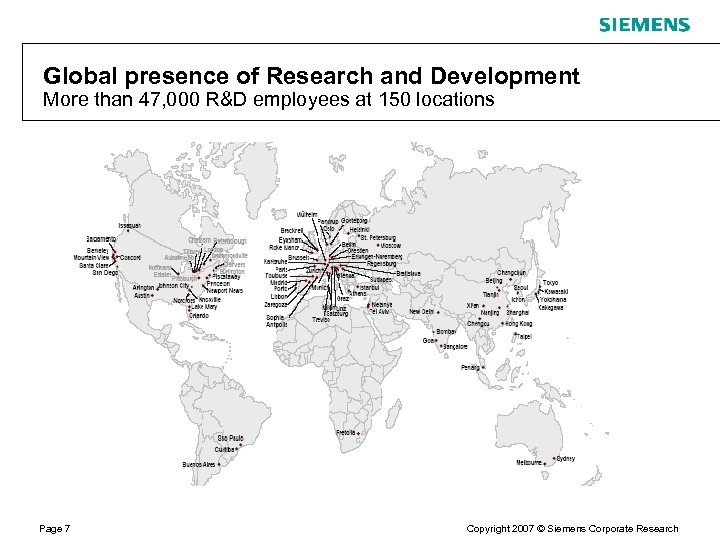Click the 'Sydney' map label
Screen dimensions: 720x540
[566, 458]
